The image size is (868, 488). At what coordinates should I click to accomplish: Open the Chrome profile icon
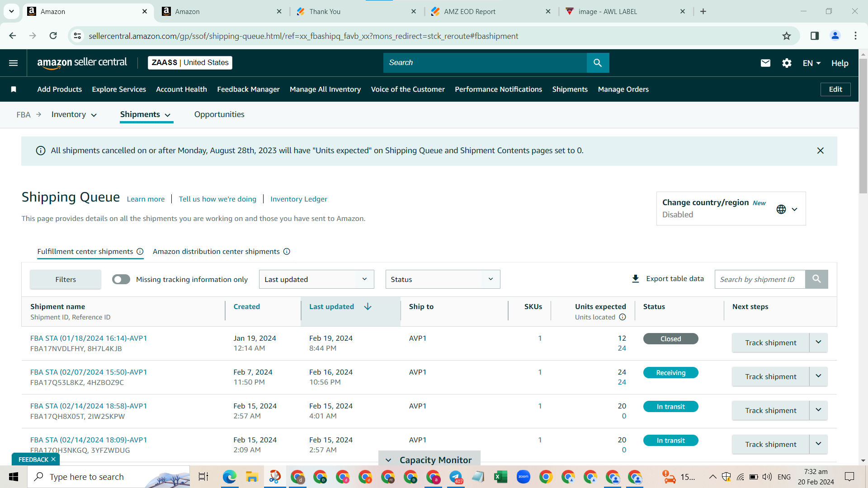[x=835, y=36]
